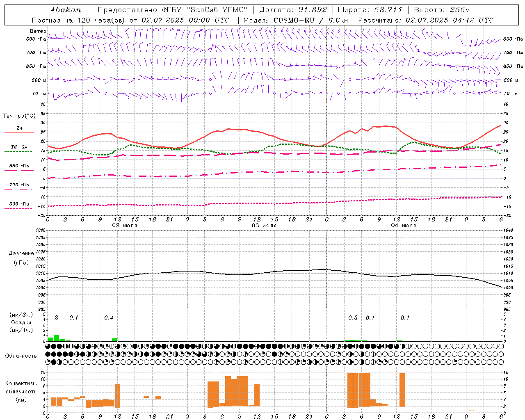Click the Конвективн. облачность (км) label

click(21, 391)
